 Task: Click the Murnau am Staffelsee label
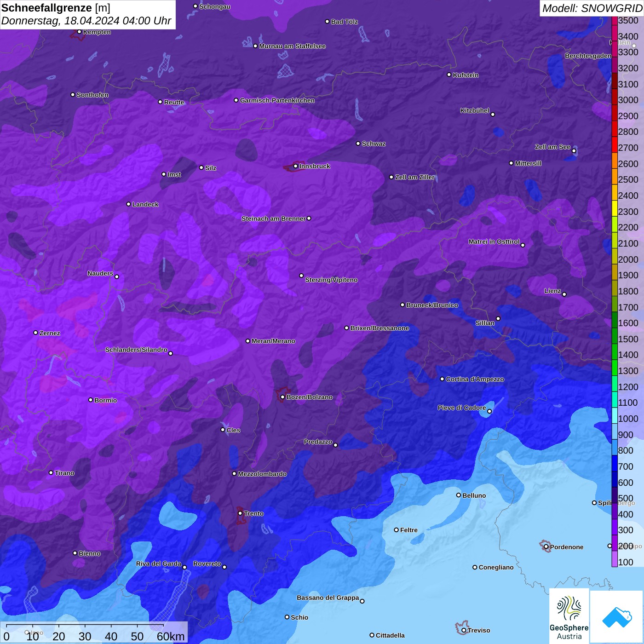[293, 46]
